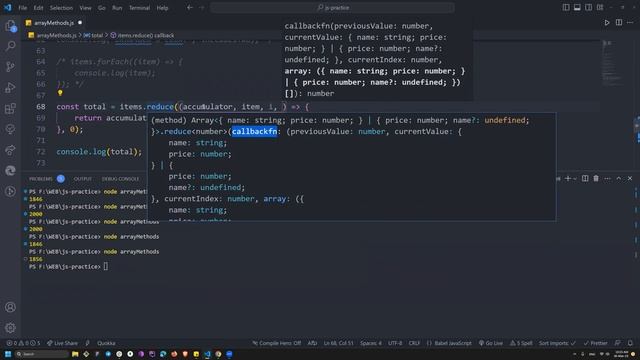
Task: Change indentation via Spaces: 4
Action: (x=371, y=343)
